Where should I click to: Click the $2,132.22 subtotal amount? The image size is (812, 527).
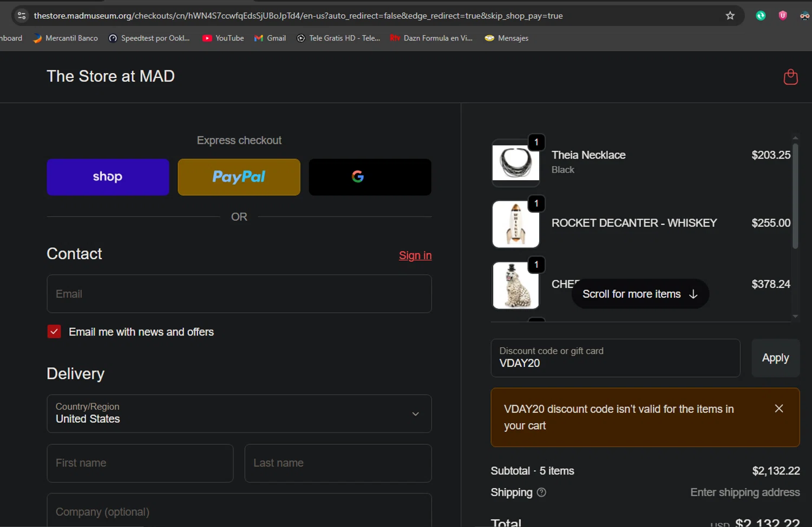(x=776, y=471)
